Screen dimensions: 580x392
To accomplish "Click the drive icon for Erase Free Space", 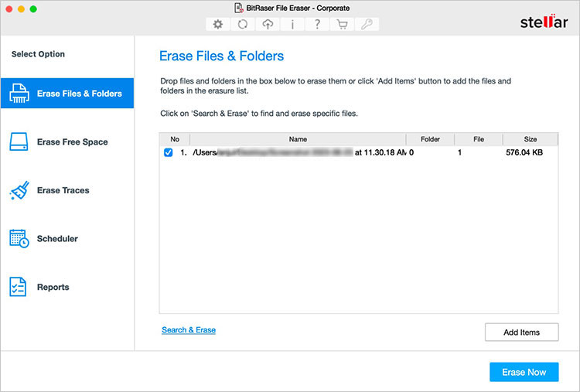I will point(19,141).
